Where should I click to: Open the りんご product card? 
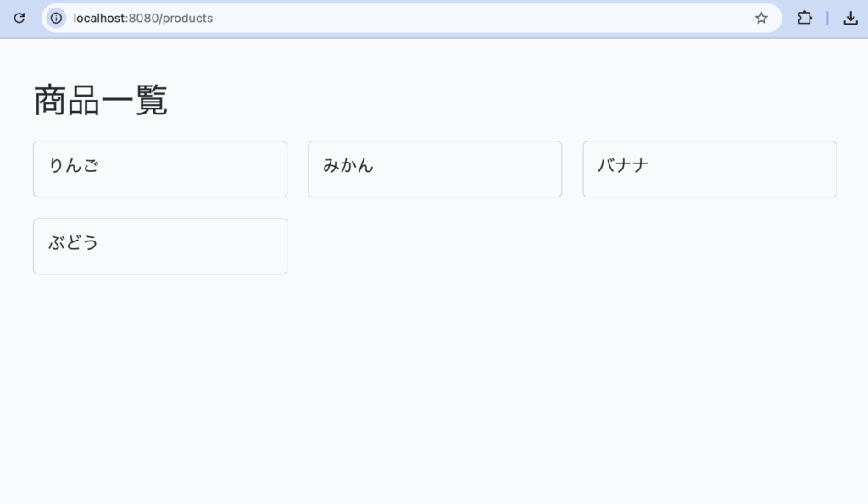[160, 169]
